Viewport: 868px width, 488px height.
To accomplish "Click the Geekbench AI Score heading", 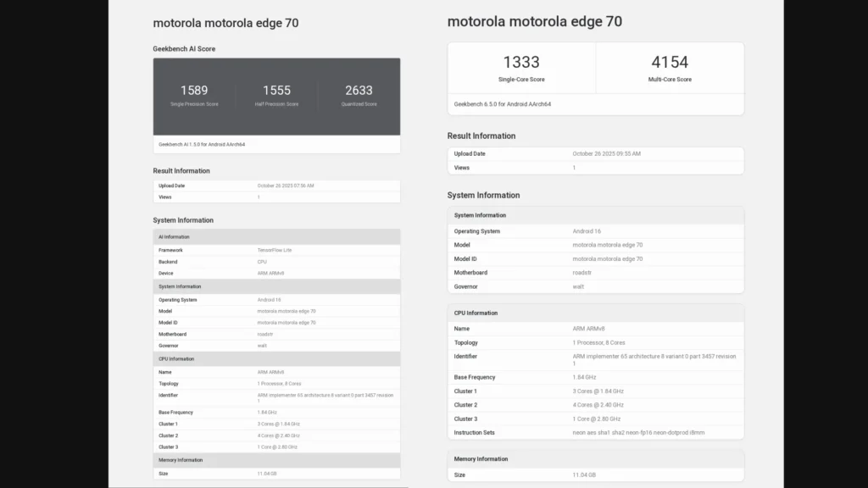I will point(184,49).
